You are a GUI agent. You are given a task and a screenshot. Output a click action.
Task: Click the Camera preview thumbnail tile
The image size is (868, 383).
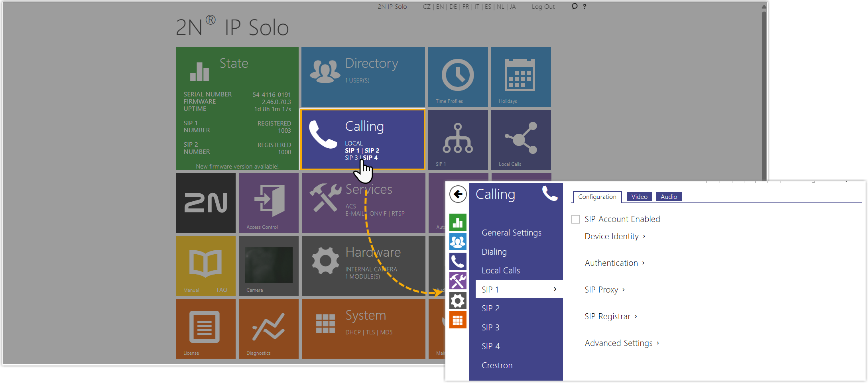(268, 265)
